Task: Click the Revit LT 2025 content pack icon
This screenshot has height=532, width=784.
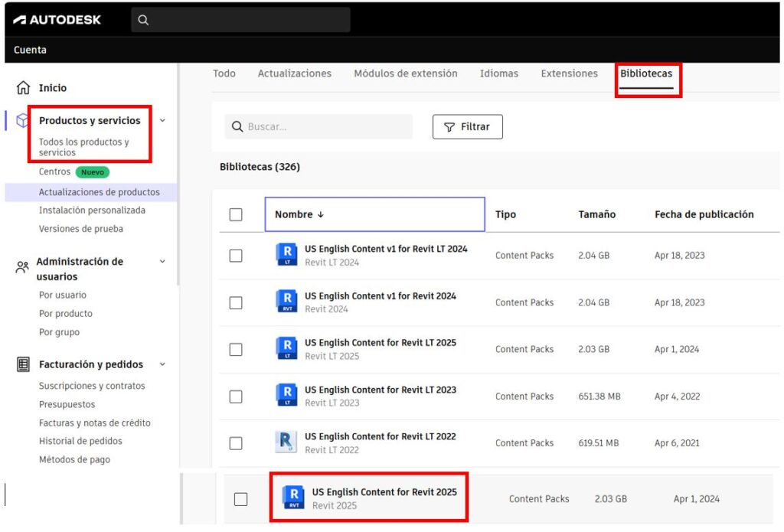Action: point(287,348)
